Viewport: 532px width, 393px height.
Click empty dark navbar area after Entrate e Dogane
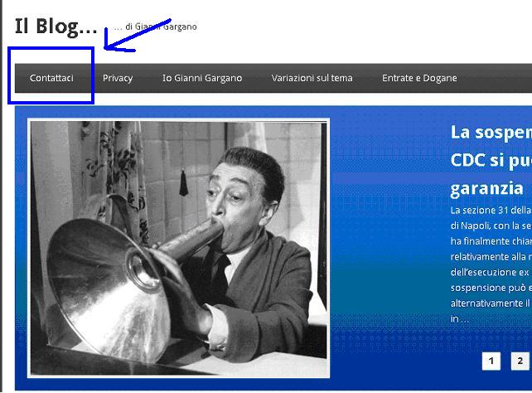pyautogui.click(x=496, y=78)
